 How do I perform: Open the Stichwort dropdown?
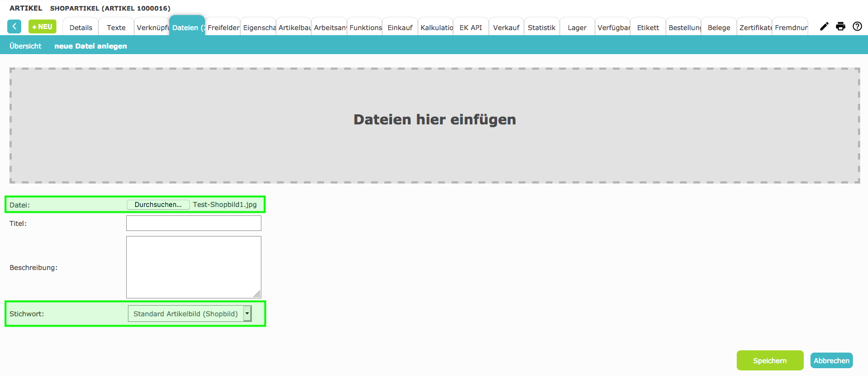190,314
